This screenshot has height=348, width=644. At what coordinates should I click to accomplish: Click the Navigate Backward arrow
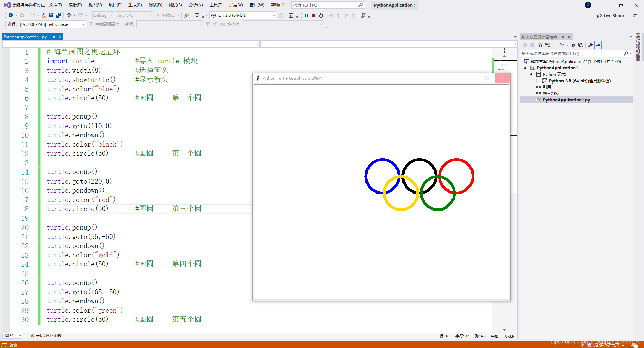click(x=11, y=15)
